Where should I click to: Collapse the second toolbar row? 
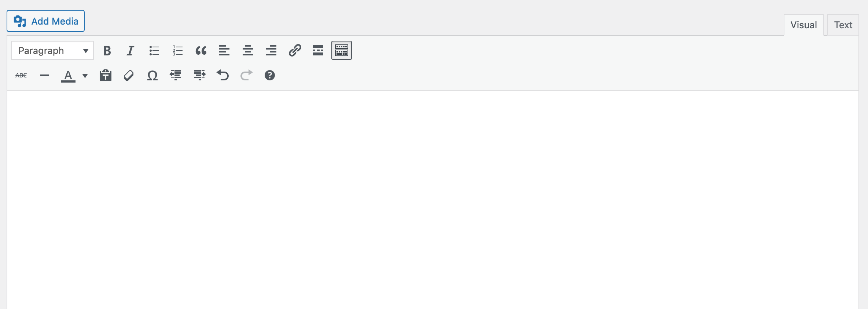tap(341, 51)
